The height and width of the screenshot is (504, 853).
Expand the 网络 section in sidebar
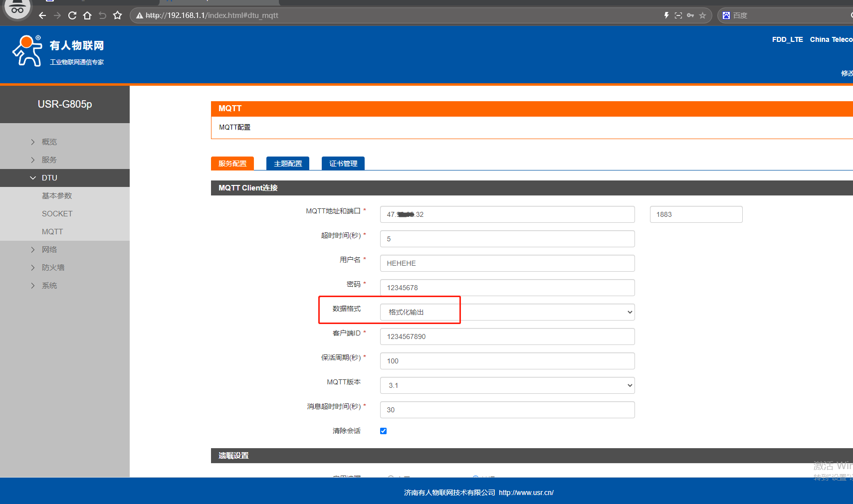pos(49,250)
